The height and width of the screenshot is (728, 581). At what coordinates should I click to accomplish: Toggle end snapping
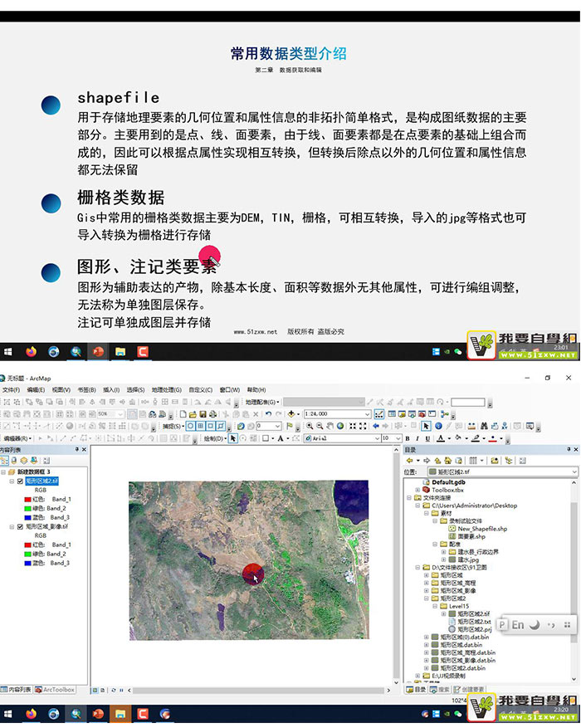(200, 426)
